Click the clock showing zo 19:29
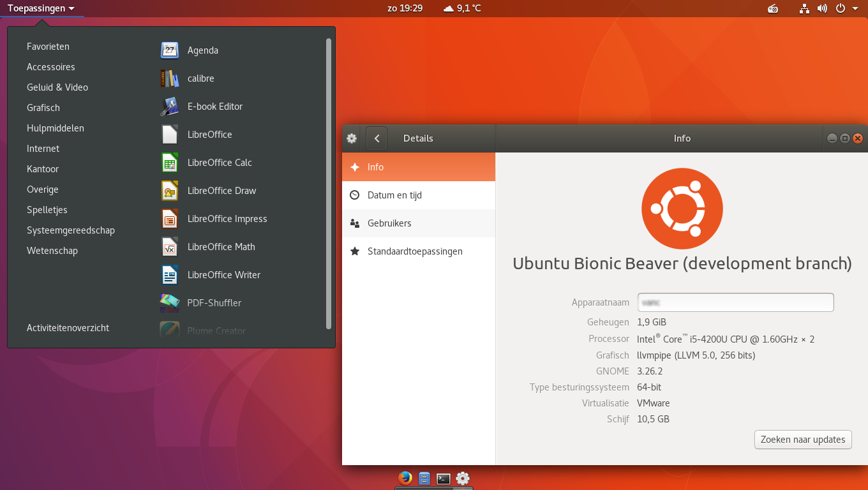This screenshot has height=490, width=868. pyautogui.click(x=405, y=8)
